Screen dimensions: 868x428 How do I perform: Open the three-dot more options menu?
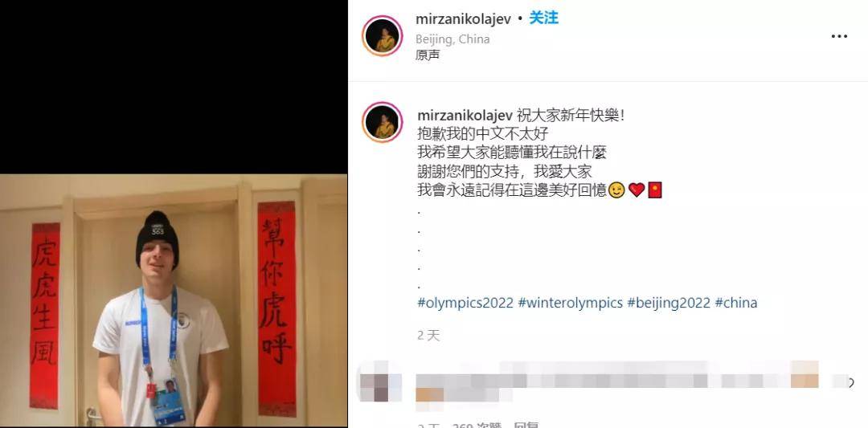(x=839, y=36)
